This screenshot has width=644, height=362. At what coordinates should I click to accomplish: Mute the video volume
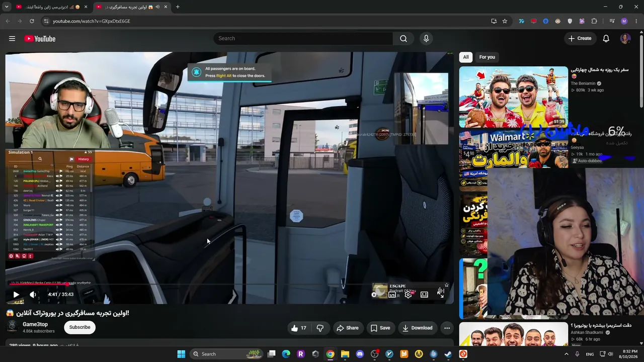pos(33,295)
